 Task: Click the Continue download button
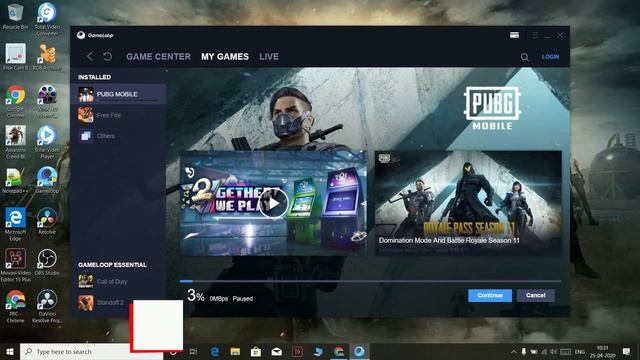point(490,295)
